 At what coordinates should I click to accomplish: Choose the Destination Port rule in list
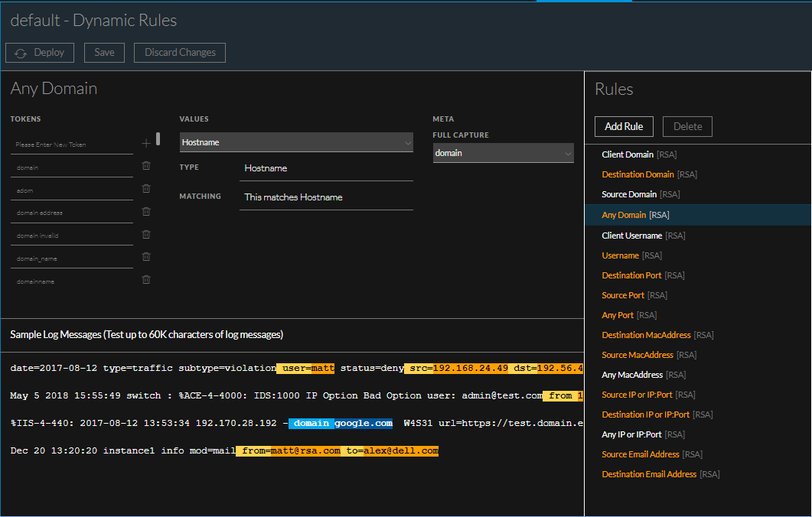click(x=631, y=275)
